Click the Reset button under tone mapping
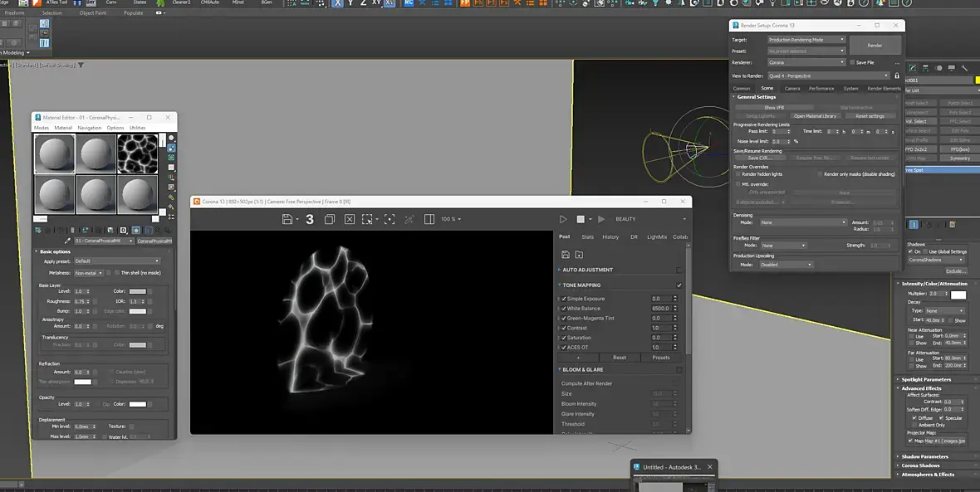 pos(620,358)
